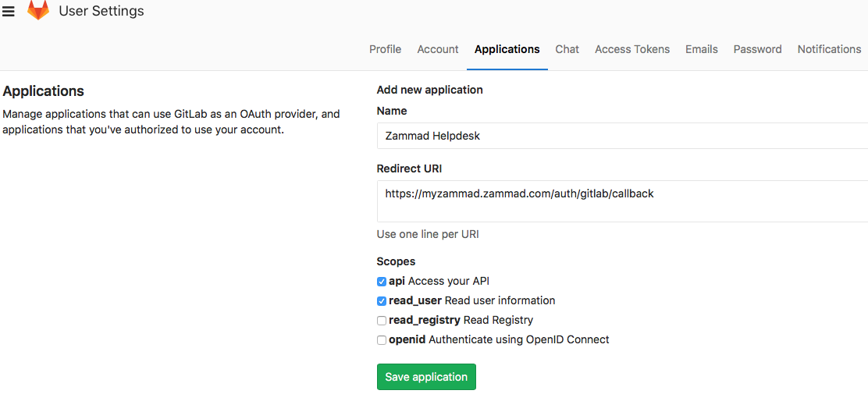The image size is (868, 394).
Task: Click into the Redirect URI text area
Action: [622, 201]
